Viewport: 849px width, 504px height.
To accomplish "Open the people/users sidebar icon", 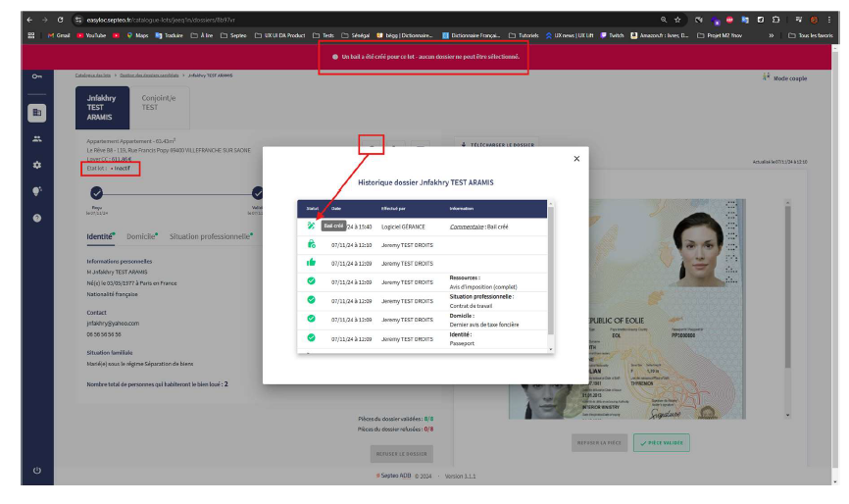I will point(36,139).
